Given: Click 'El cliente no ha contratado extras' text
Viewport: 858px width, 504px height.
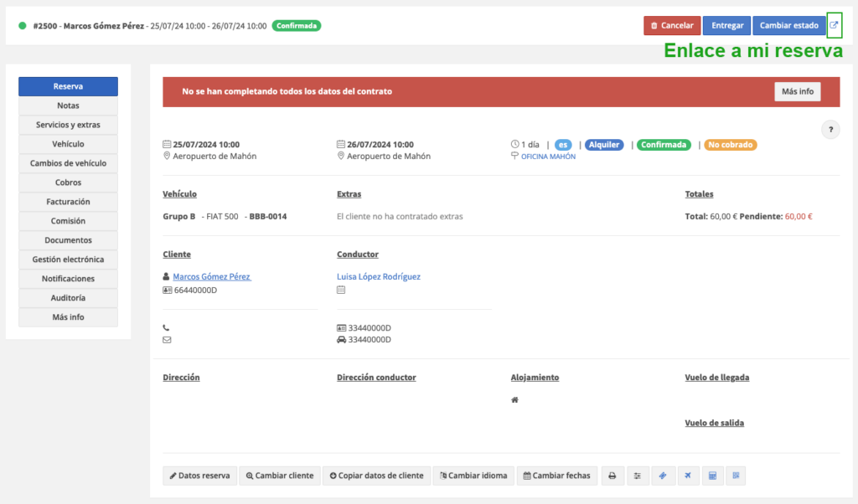Looking at the screenshot, I should [x=400, y=217].
